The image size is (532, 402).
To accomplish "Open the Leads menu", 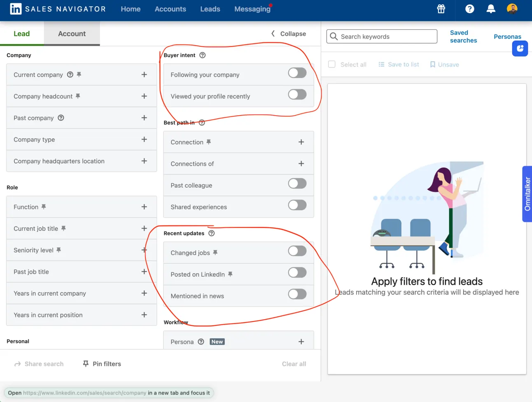I will pyautogui.click(x=210, y=9).
